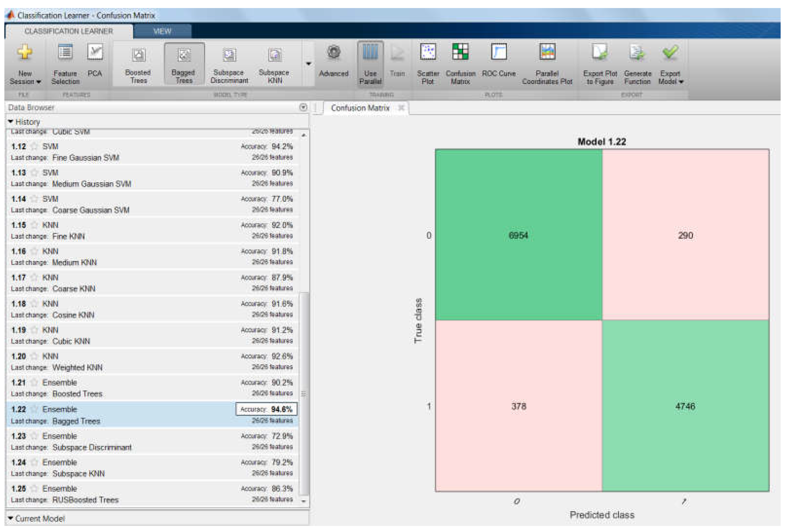Toggle favorite star for model 1.15
This screenshot has height=532, width=786.
34,225
